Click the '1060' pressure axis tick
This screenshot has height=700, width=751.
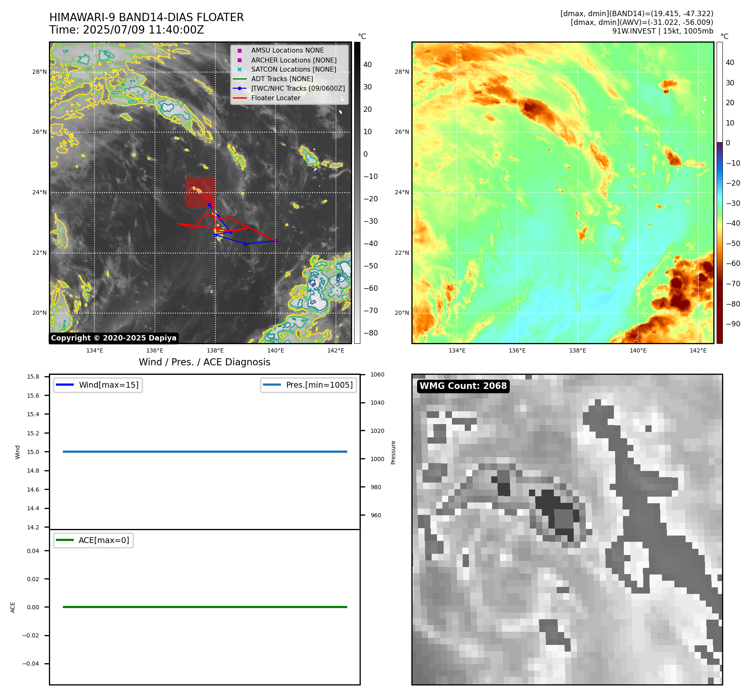(x=377, y=374)
